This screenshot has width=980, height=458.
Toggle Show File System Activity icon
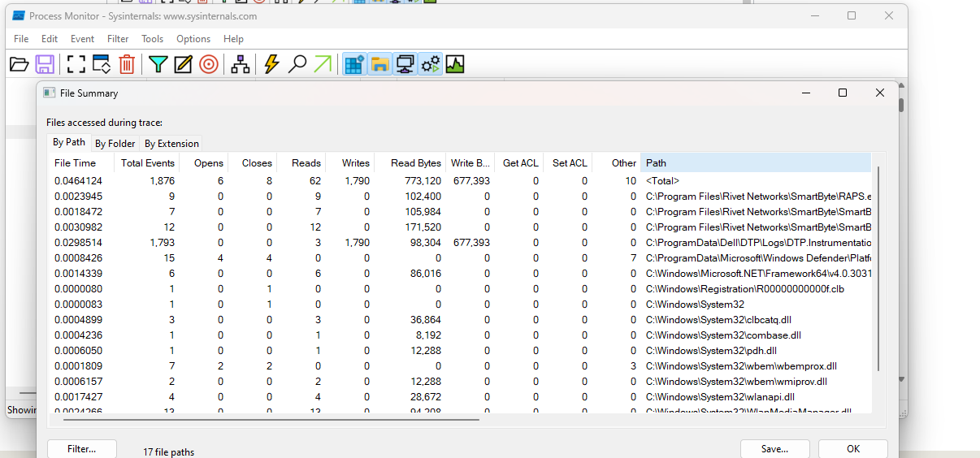379,64
